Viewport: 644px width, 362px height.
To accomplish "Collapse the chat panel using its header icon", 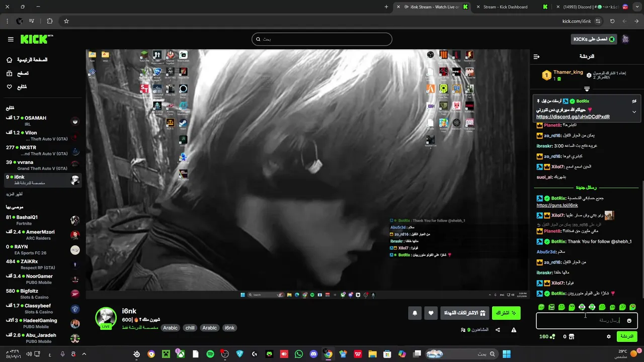I will 536,56.
